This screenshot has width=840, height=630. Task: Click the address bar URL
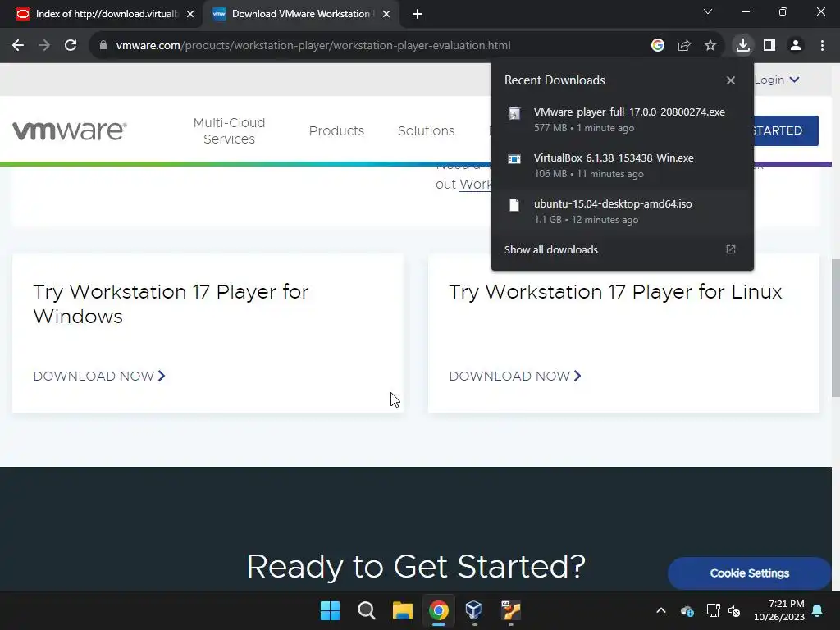(313, 46)
